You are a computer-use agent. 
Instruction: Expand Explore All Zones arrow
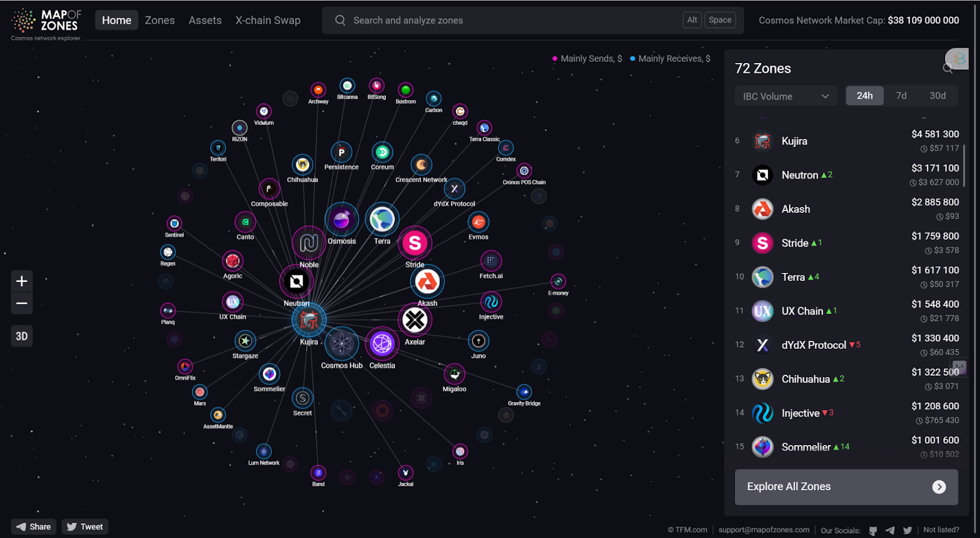(938, 487)
